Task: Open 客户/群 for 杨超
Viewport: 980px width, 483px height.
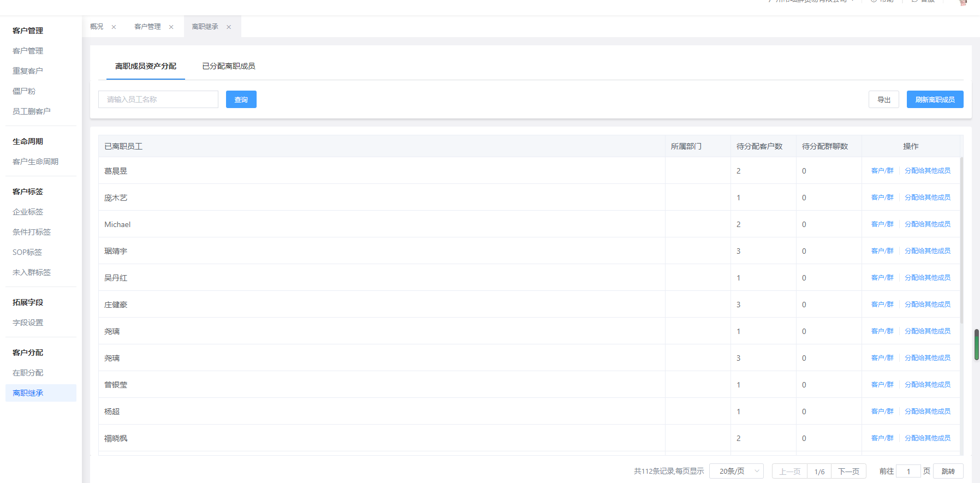Action: pyautogui.click(x=882, y=412)
